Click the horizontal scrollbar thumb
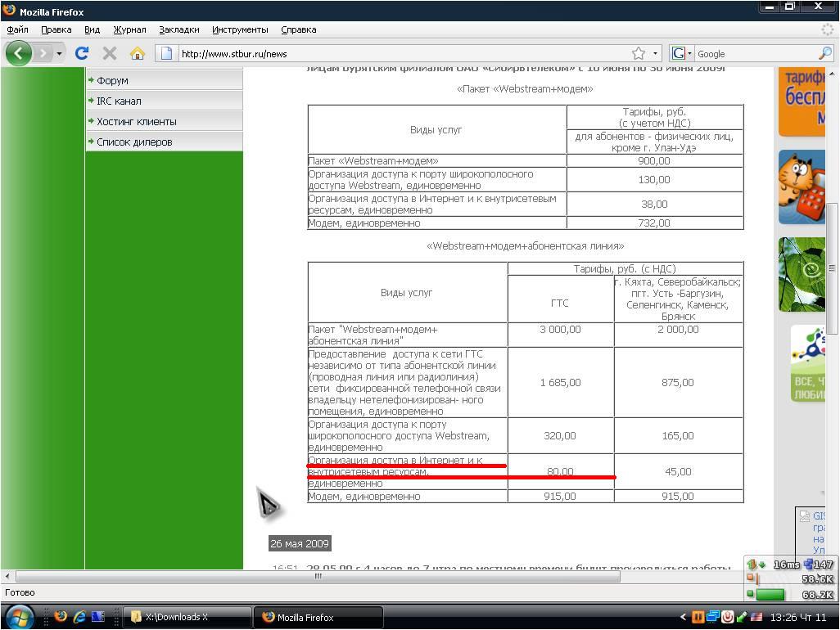Screen dimensions: 840x630 (x=318, y=576)
